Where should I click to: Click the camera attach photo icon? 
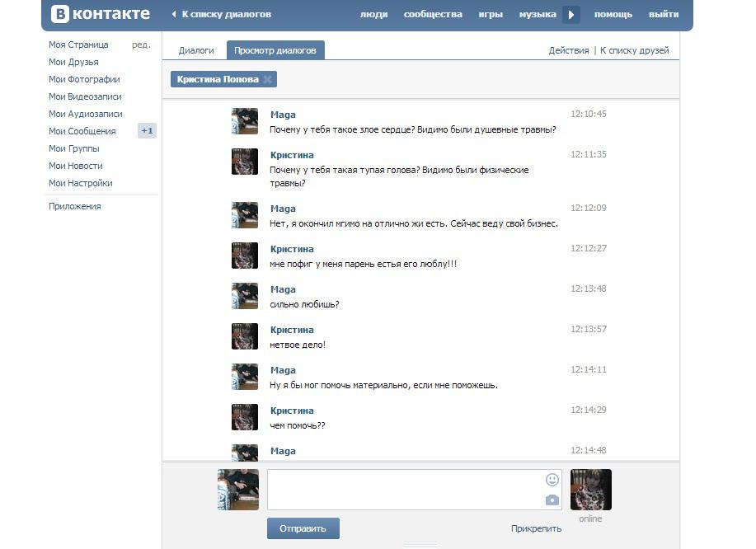[x=552, y=500]
